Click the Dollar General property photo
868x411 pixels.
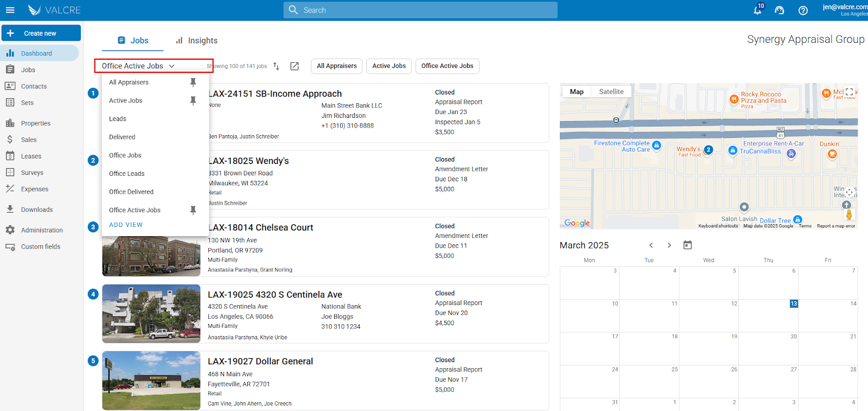(x=151, y=380)
